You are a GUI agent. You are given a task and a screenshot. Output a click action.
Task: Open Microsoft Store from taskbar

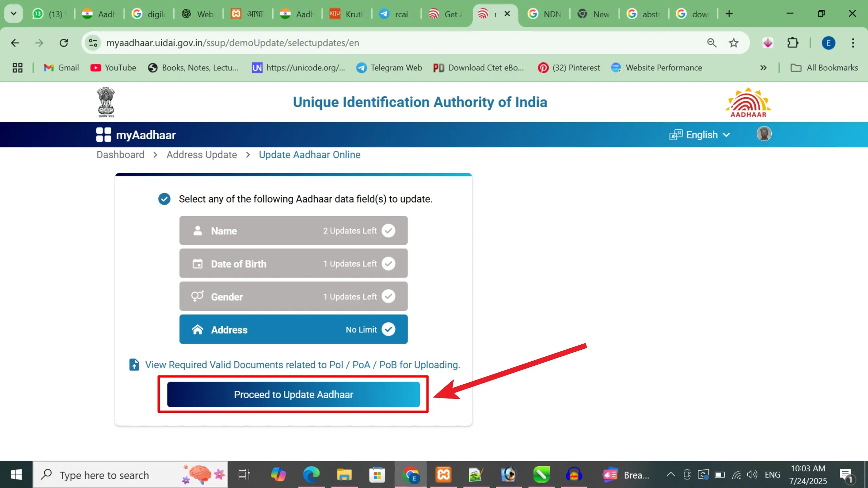(377, 475)
